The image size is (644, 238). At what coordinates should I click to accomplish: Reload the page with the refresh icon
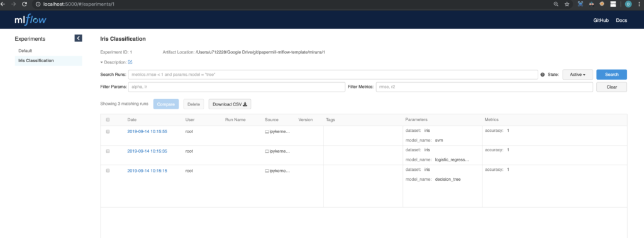[x=25, y=4]
